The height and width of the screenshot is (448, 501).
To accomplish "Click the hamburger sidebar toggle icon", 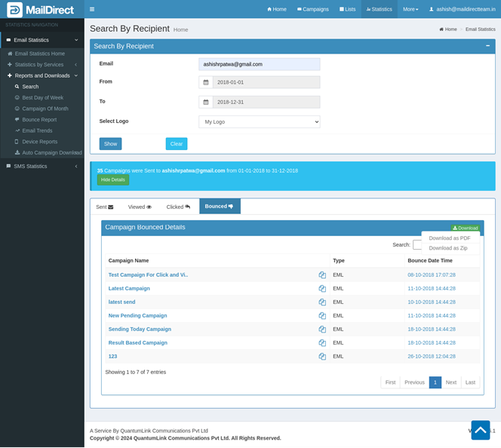I will tap(92, 9).
